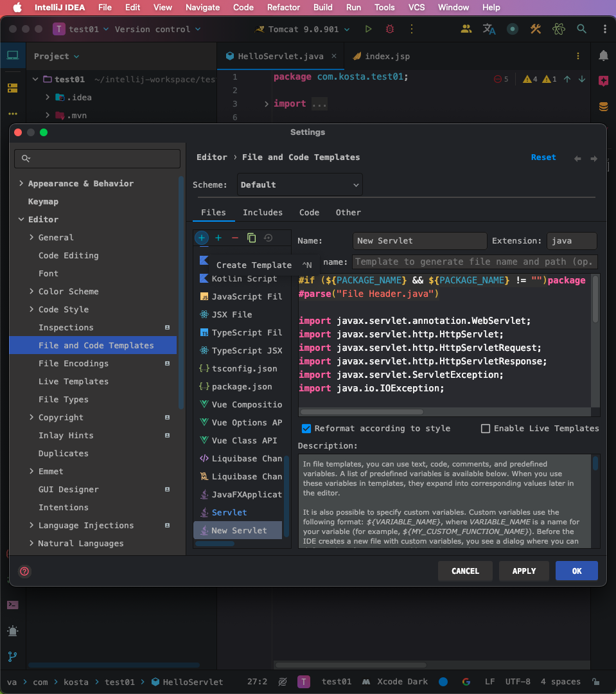Copy the template with the copy icon
Screen dimensions: 616x694
251,238
